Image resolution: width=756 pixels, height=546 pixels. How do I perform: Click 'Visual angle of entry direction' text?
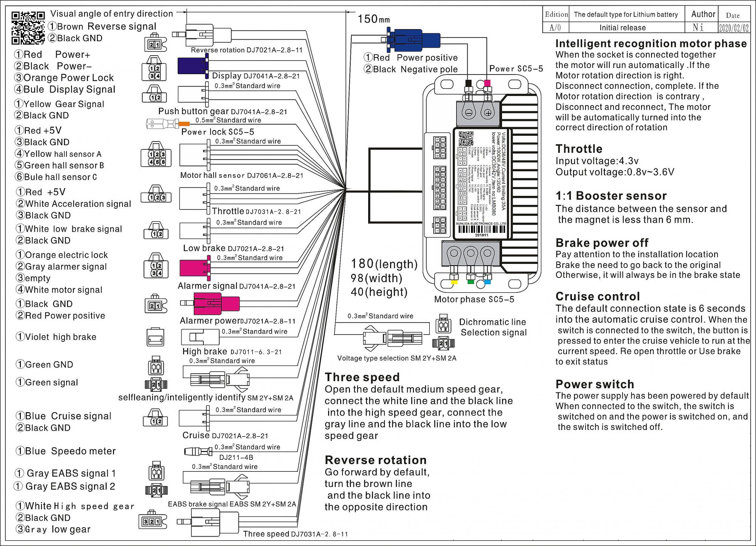[112, 14]
